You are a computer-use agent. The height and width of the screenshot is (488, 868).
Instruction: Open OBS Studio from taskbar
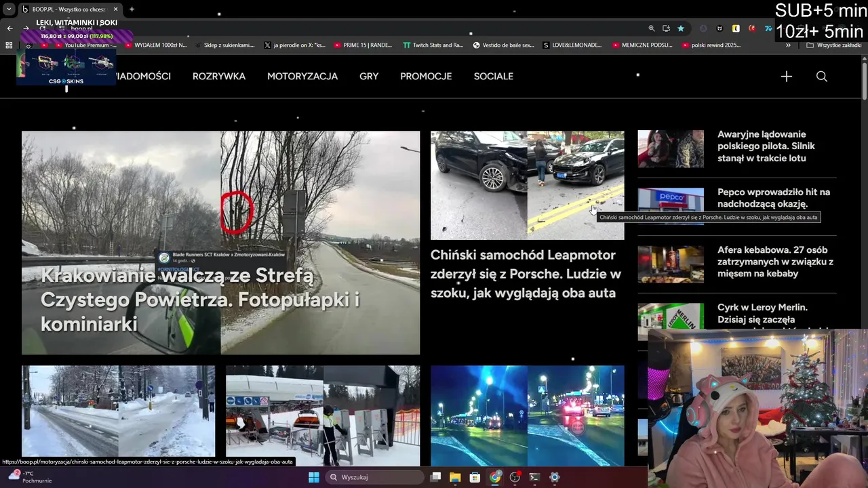[x=515, y=477]
